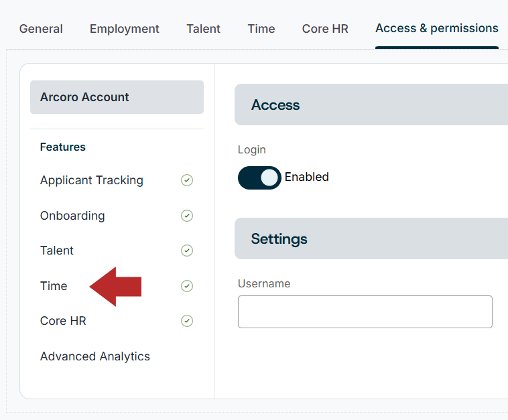Open the General tab
Screen dimensions: 508x420
pyautogui.click(x=41, y=29)
